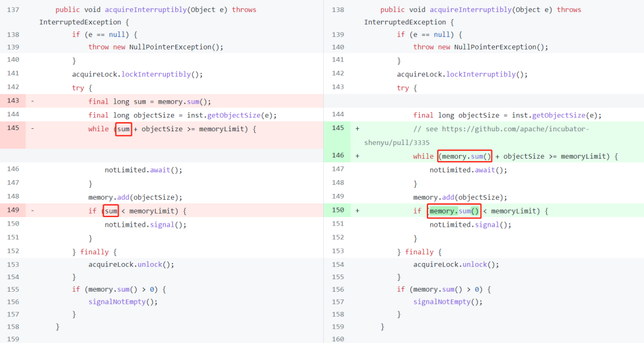The height and width of the screenshot is (343, 644).
Task: Click left 'try {' on line 142
Action: [82, 88]
